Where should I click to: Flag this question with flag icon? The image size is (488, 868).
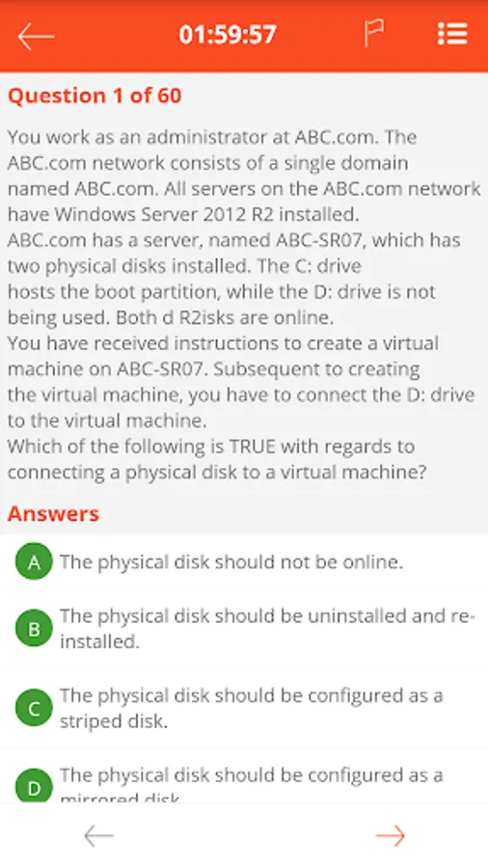pos(373,34)
